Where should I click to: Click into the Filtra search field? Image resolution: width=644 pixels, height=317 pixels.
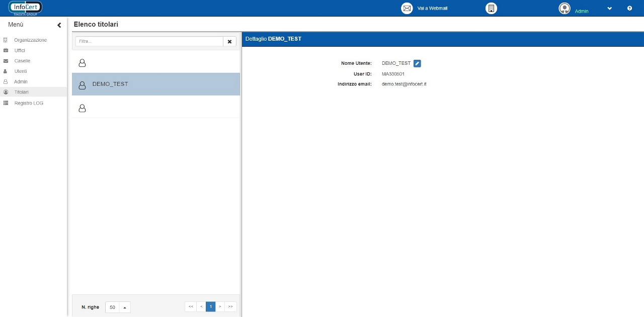[149, 42]
